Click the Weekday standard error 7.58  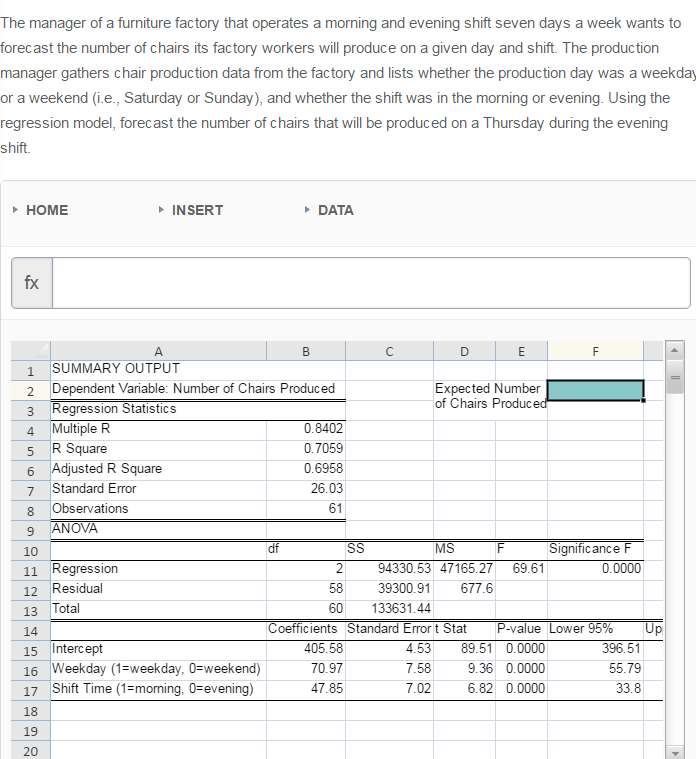[390, 668]
